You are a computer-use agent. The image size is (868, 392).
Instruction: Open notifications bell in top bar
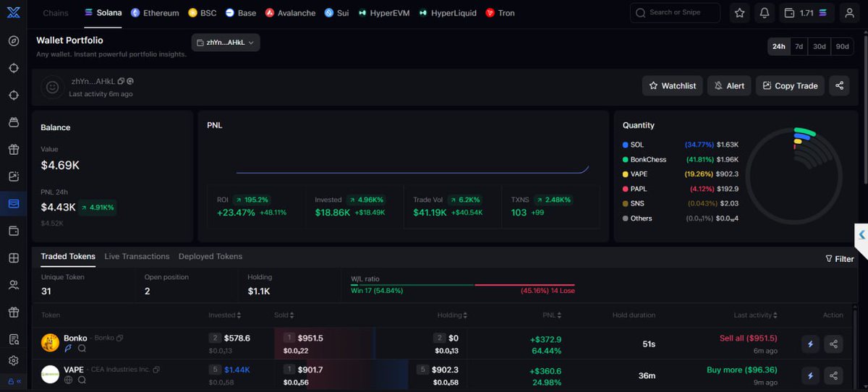(765, 13)
